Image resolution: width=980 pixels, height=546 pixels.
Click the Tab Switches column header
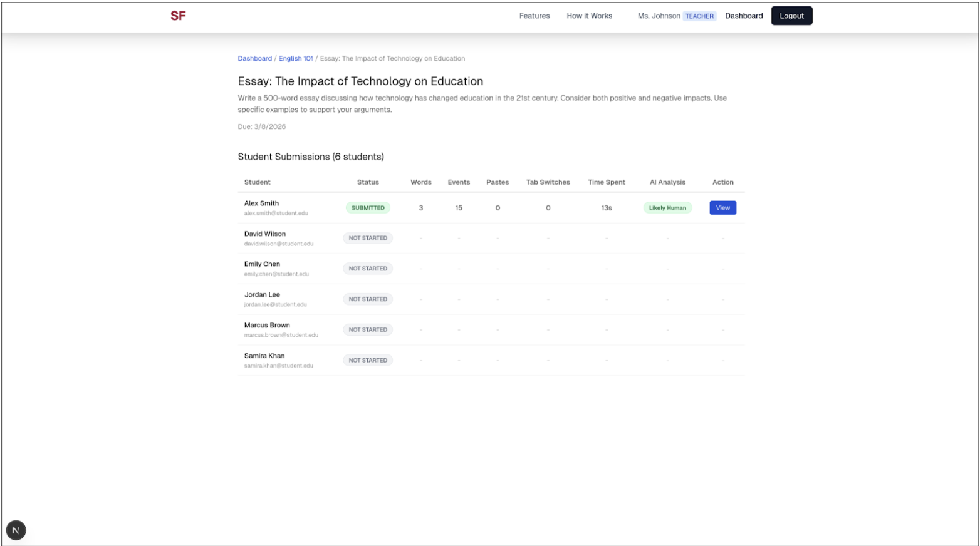pyautogui.click(x=548, y=182)
